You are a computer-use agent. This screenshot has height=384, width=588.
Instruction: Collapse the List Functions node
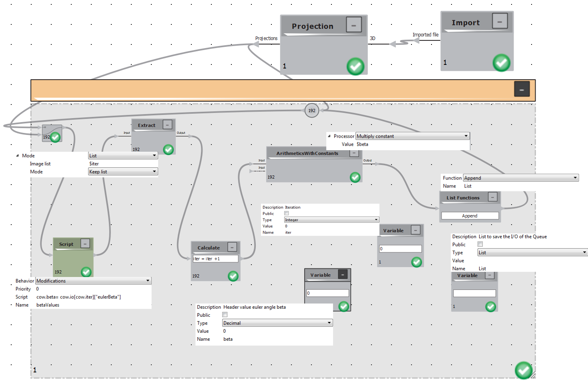(x=493, y=197)
